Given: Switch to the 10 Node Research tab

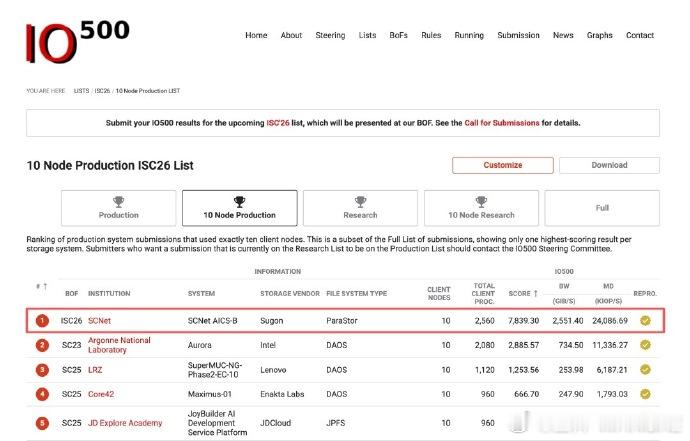Looking at the screenshot, I should click(481, 208).
